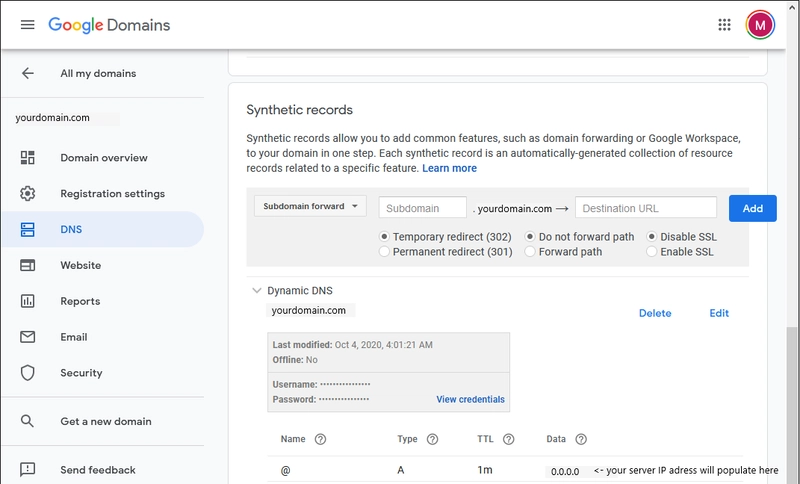Delete the Dynamic DNS record

(x=655, y=313)
